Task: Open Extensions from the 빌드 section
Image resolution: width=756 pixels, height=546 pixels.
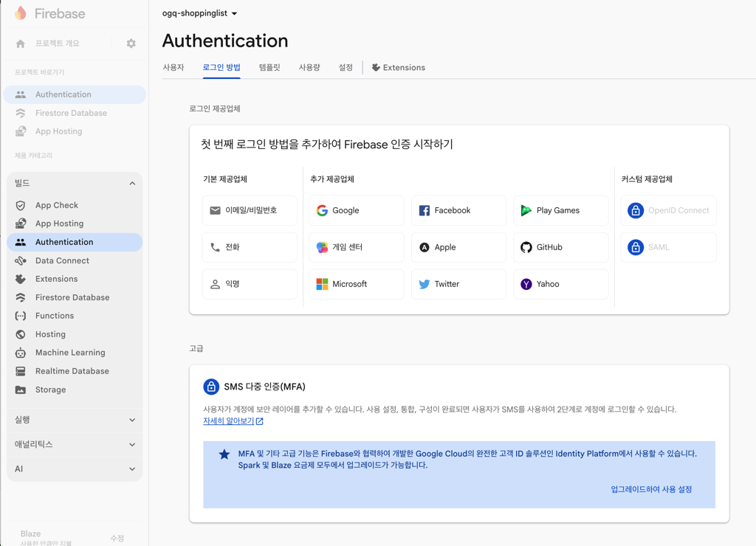Action: [55, 278]
